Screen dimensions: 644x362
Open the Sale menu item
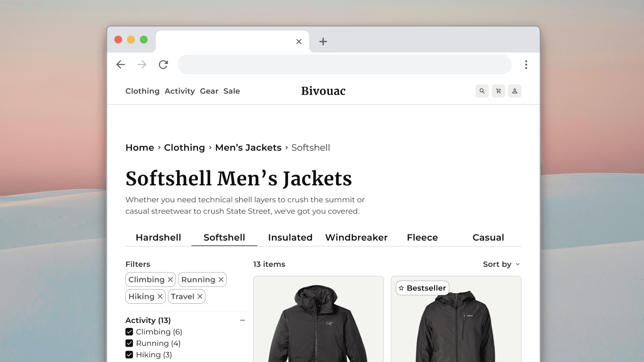231,91
